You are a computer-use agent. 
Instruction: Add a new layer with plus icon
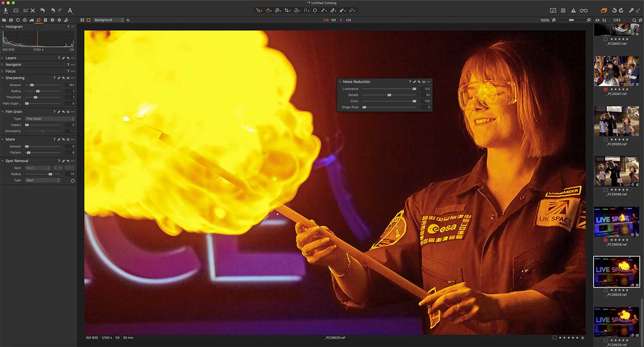(x=128, y=20)
